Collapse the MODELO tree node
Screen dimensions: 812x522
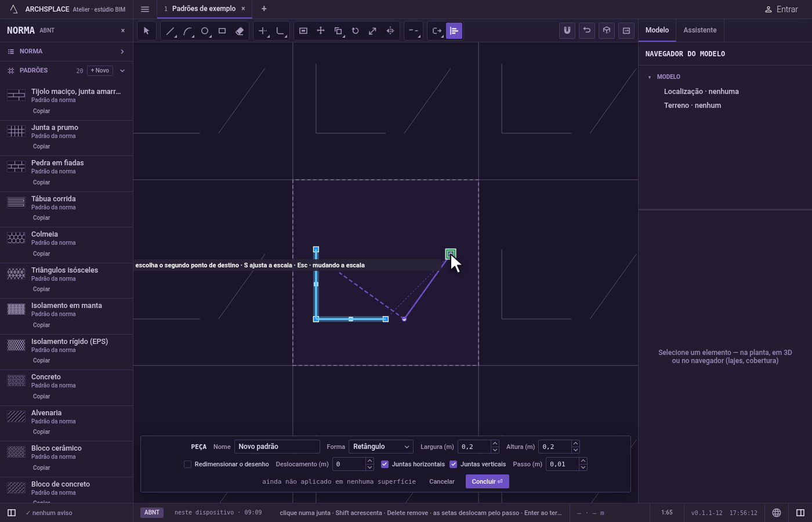pos(650,77)
